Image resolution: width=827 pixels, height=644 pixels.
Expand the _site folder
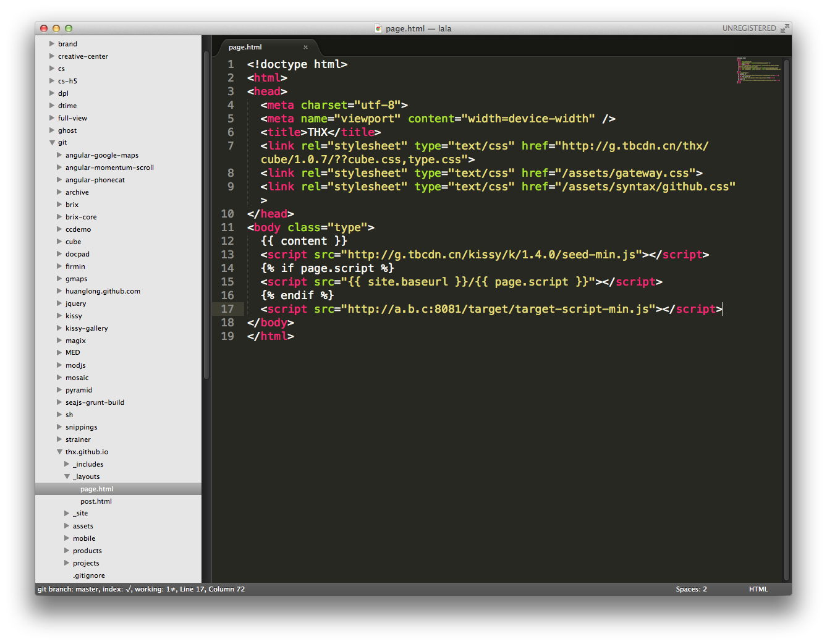67,514
